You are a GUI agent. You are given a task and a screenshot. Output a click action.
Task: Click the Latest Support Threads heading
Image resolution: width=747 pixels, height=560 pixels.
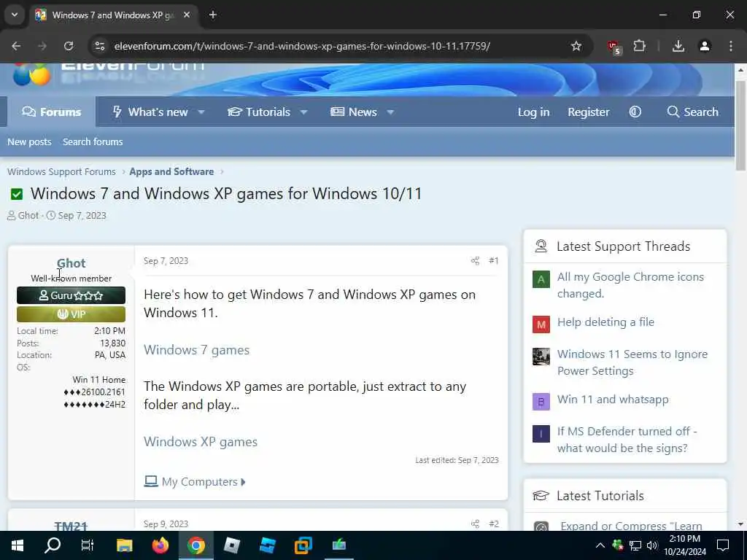pos(623,246)
